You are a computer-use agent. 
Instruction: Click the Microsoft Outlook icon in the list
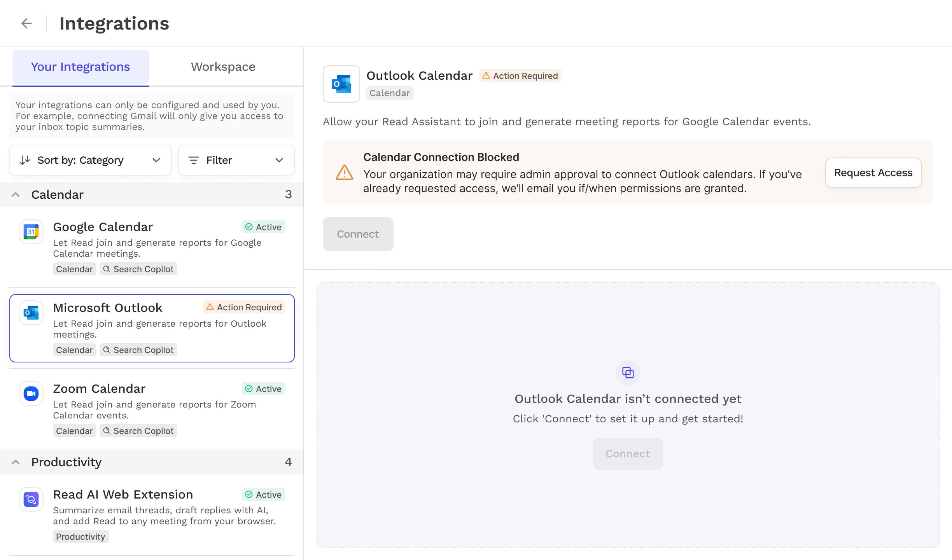pyautogui.click(x=31, y=313)
